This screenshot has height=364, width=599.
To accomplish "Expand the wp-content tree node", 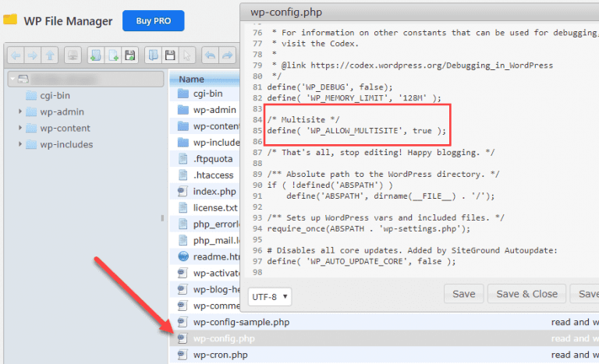I will tap(19, 129).
